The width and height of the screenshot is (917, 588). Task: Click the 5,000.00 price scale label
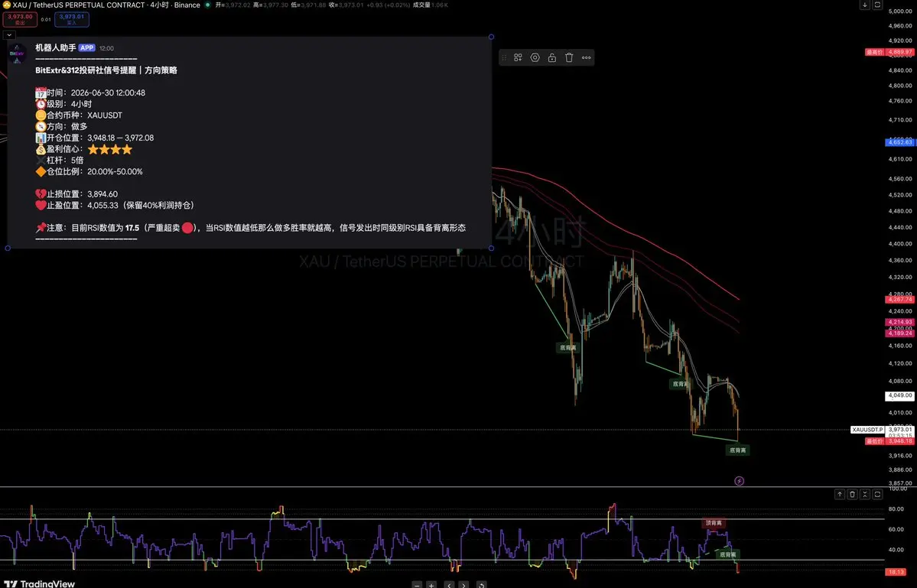[900, 11]
